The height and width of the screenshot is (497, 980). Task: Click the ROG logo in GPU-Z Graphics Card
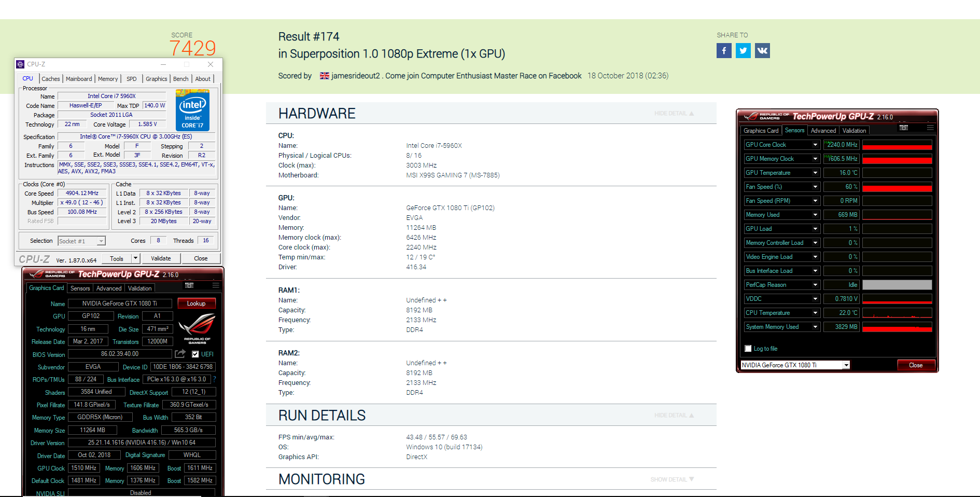pyautogui.click(x=197, y=328)
